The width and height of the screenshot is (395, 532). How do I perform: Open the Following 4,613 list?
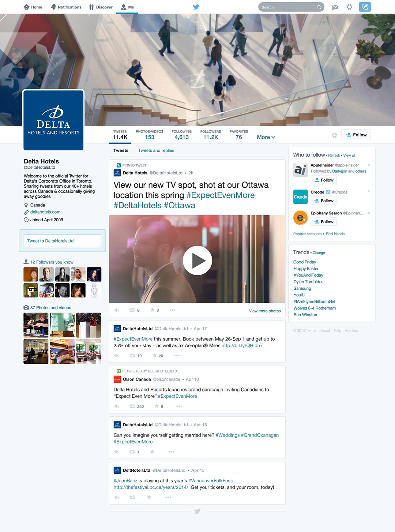(x=181, y=135)
